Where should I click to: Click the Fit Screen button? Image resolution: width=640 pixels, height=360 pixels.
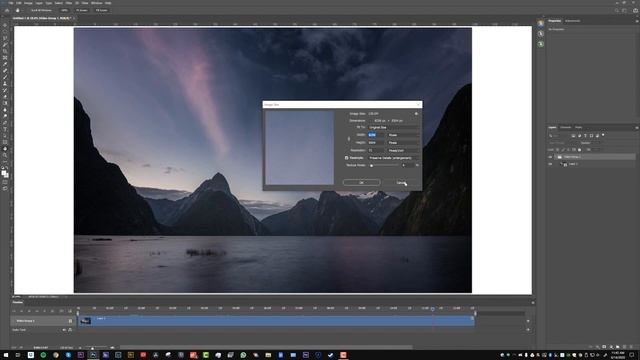tap(82, 10)
